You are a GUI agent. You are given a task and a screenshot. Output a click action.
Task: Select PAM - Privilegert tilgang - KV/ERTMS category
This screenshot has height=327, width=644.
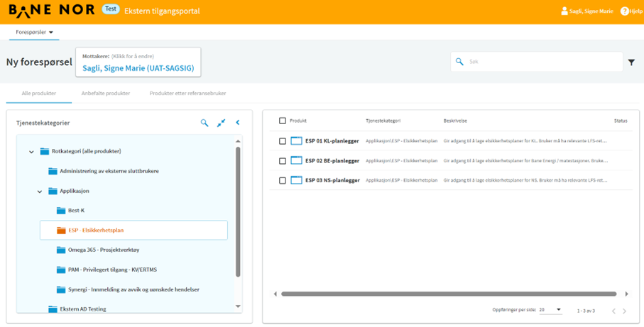pos(112,270)
